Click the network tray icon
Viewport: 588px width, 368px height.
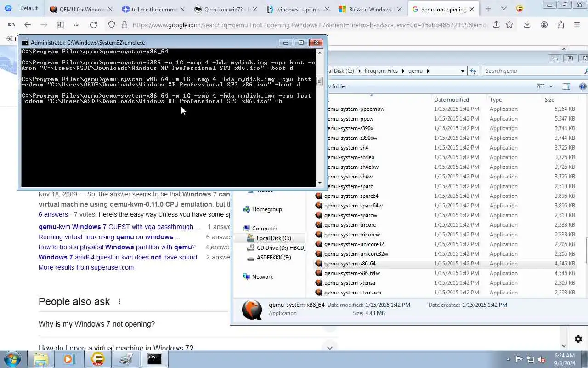point(530,359)
